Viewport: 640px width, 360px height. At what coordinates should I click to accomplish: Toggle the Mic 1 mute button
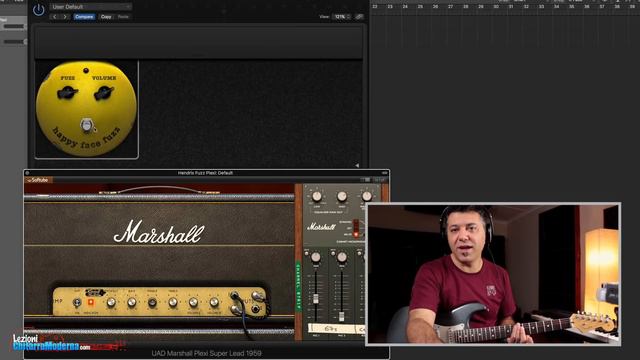[307, 253]
